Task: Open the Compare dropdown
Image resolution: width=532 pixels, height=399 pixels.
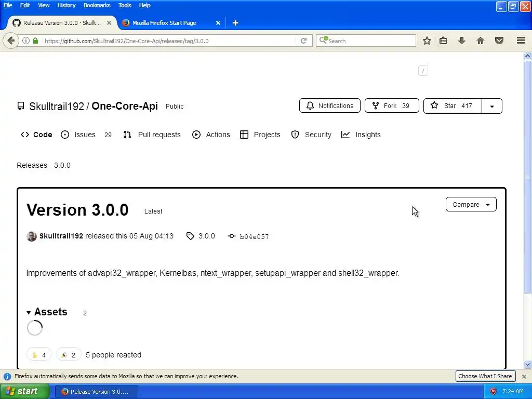Action: (471, 205)
